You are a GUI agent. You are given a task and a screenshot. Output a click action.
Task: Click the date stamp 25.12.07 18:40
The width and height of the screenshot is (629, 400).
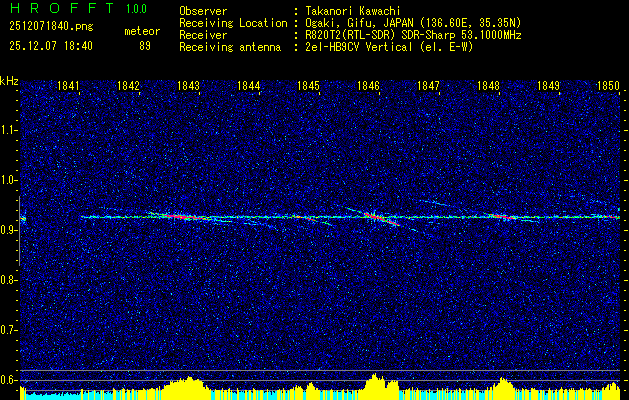[50, 46]
